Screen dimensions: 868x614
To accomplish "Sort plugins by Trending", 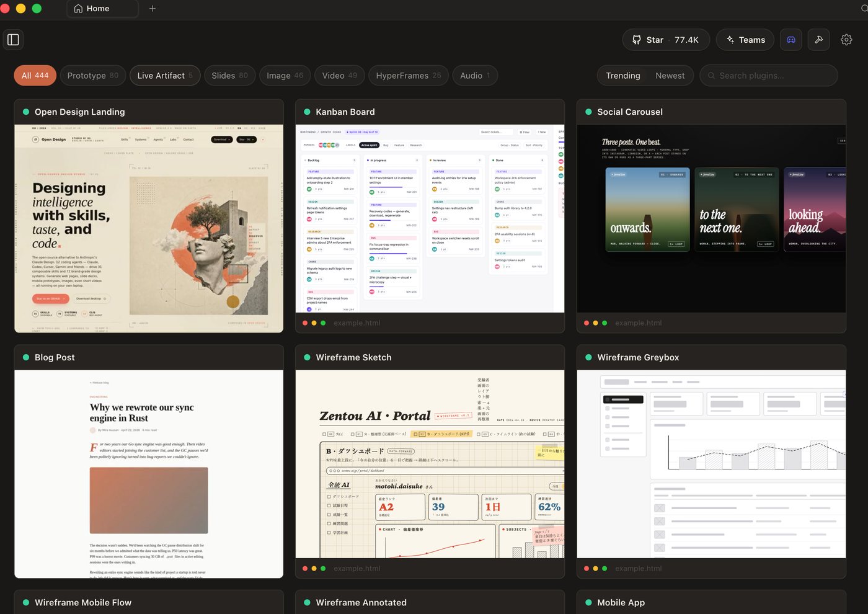I will pyautogui.click(x=623, y=76).
